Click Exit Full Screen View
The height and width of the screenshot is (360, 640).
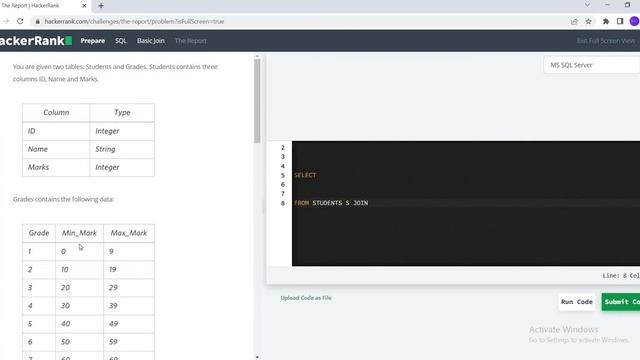point(606,41)
